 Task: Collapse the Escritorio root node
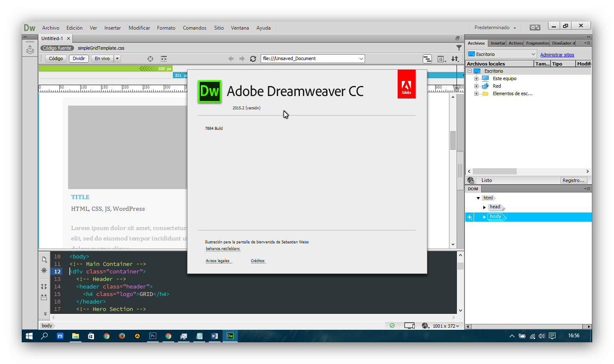469,71
